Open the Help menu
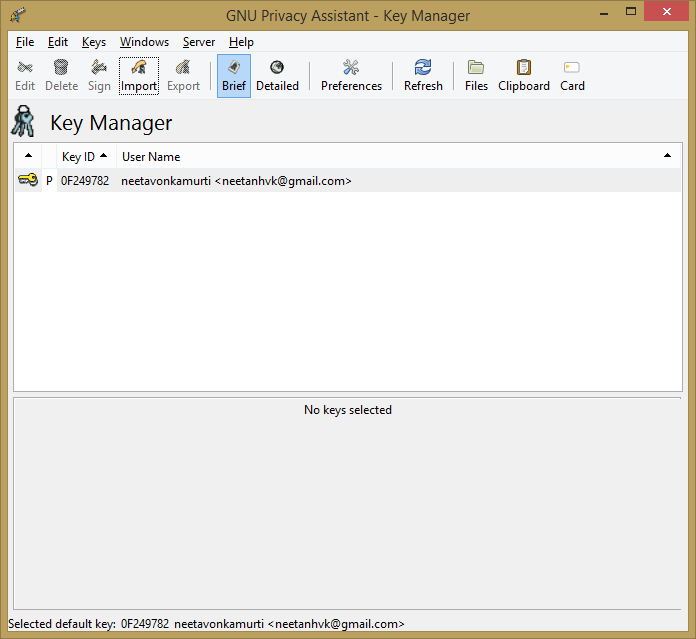This screenshot has height=639, width=696. (241, 42)
